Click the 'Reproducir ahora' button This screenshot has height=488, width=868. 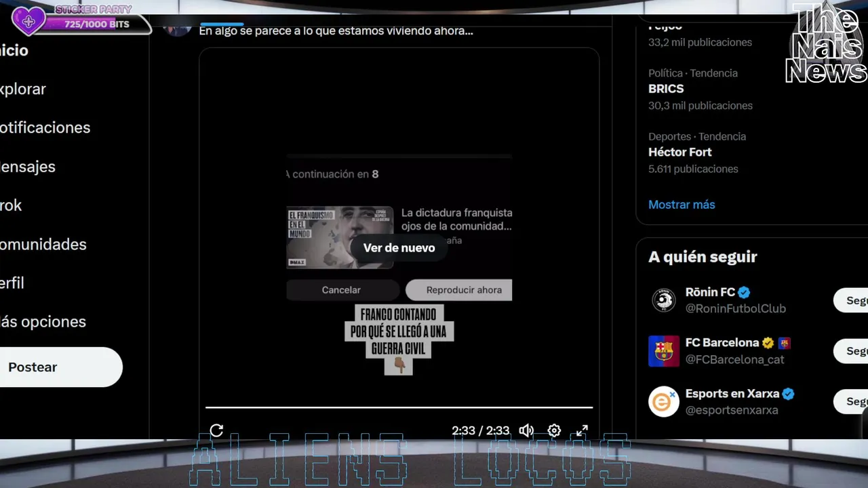pos(459,290)
